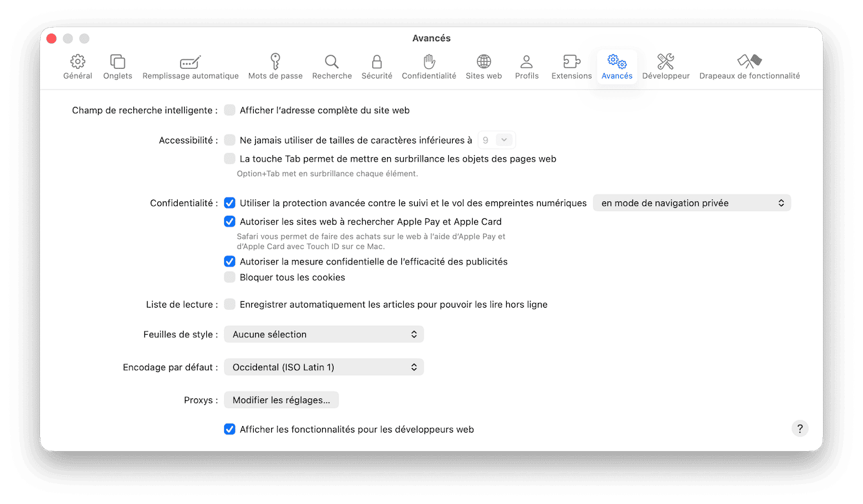Open the Extensions preferences pane
The height and width of the screenshot is (504, 863).
tap(571, 66)
